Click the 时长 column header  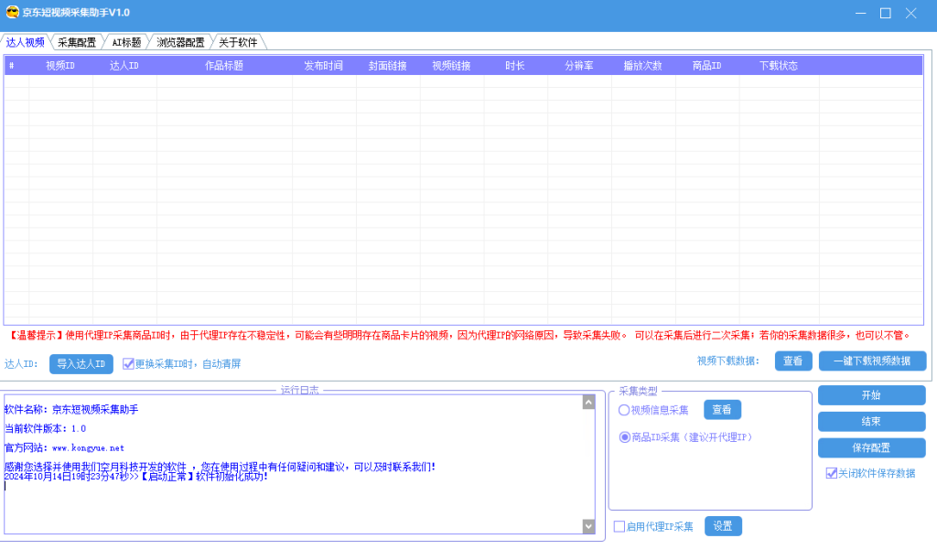[x=515, y=66]
